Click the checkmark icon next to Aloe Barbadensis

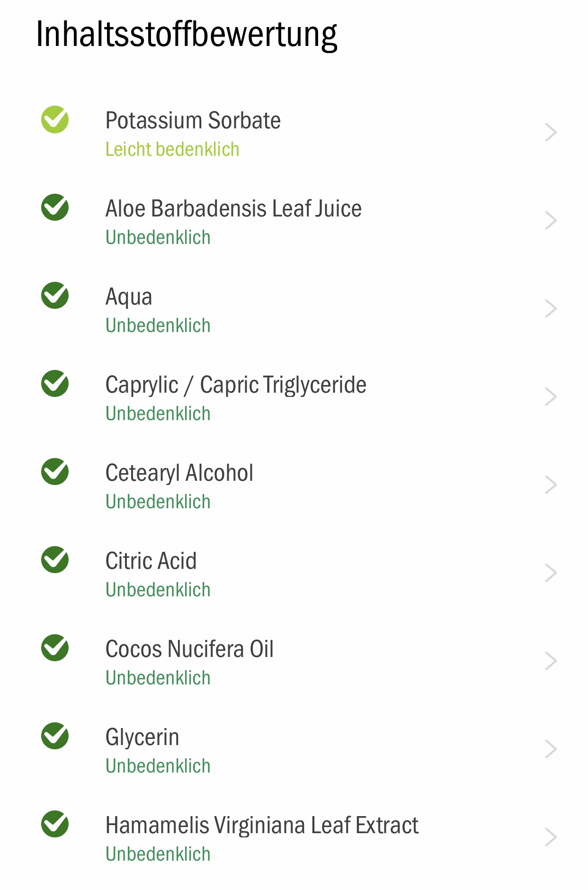[x=55, y=207]
